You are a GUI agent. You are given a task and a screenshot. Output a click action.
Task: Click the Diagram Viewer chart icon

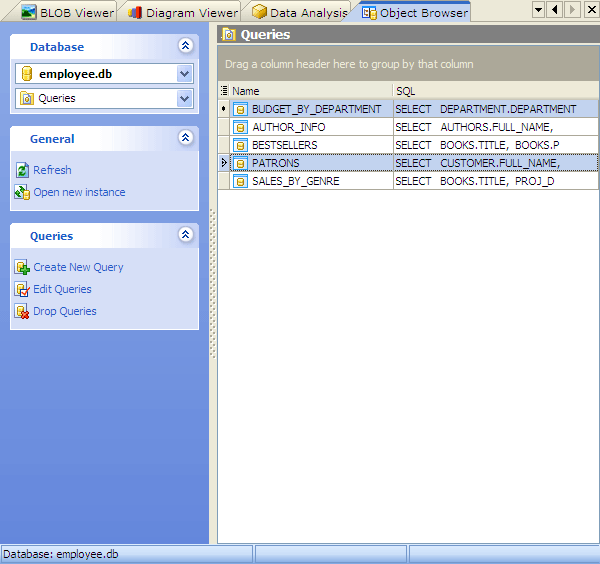135,12
